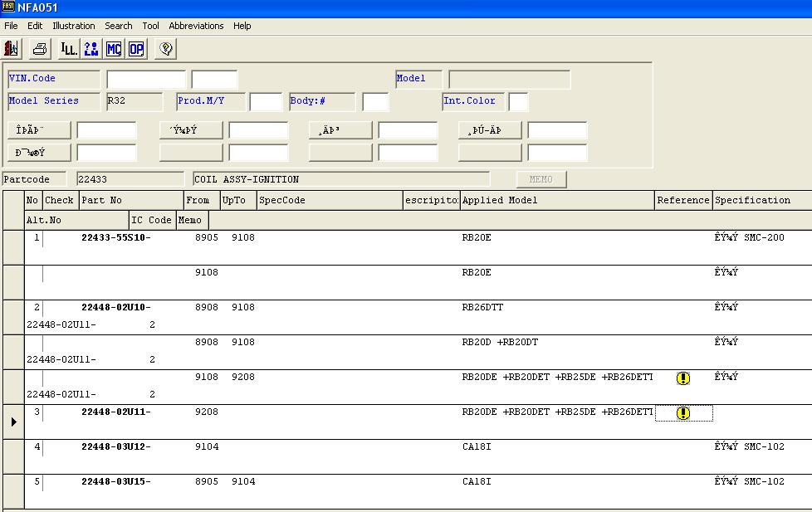The width and height of the screenshot is (812, 512).
Task: Open the ILL illustration toolbar icon
Action: coord(68,49)
